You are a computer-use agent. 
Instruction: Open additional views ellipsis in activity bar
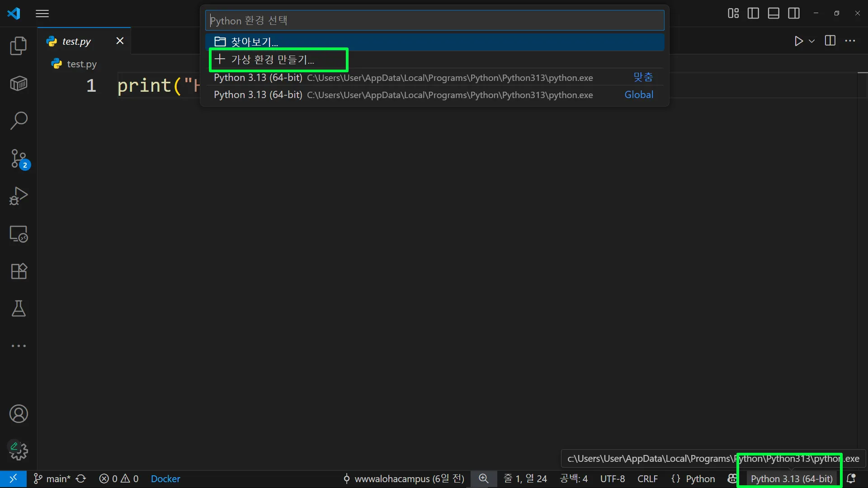pos(19,346)
